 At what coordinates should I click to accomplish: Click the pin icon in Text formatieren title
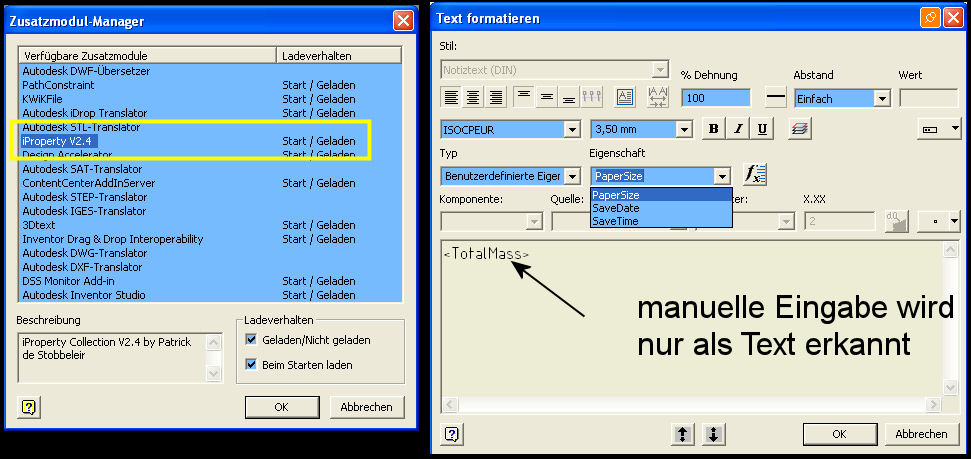tap(930, 19)
